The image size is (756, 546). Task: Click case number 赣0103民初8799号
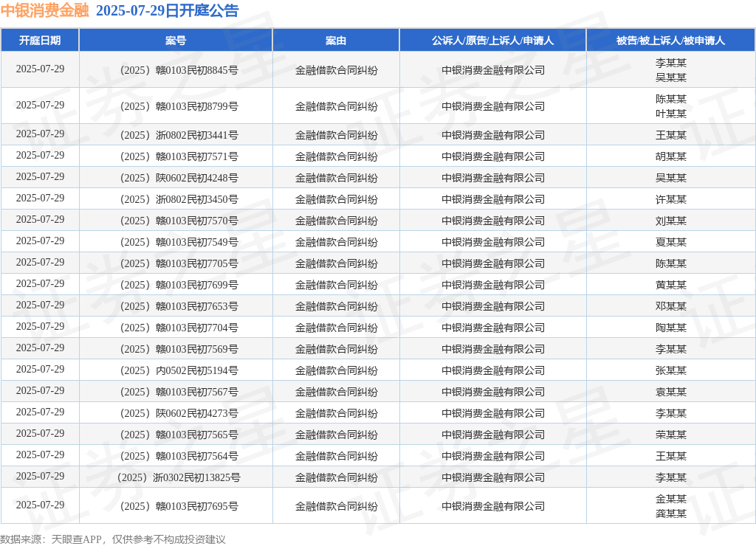[x=179, y=106]
